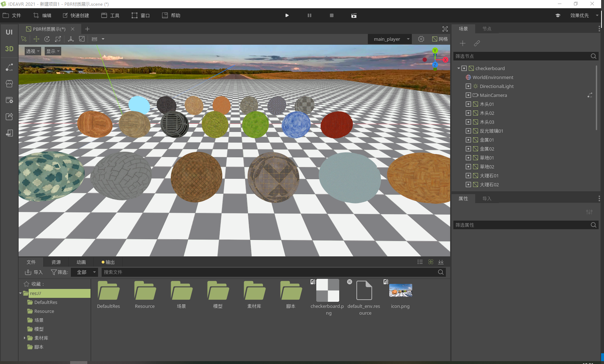Open the export sidebar icon

pyautogui.click(x=9, y=117)
